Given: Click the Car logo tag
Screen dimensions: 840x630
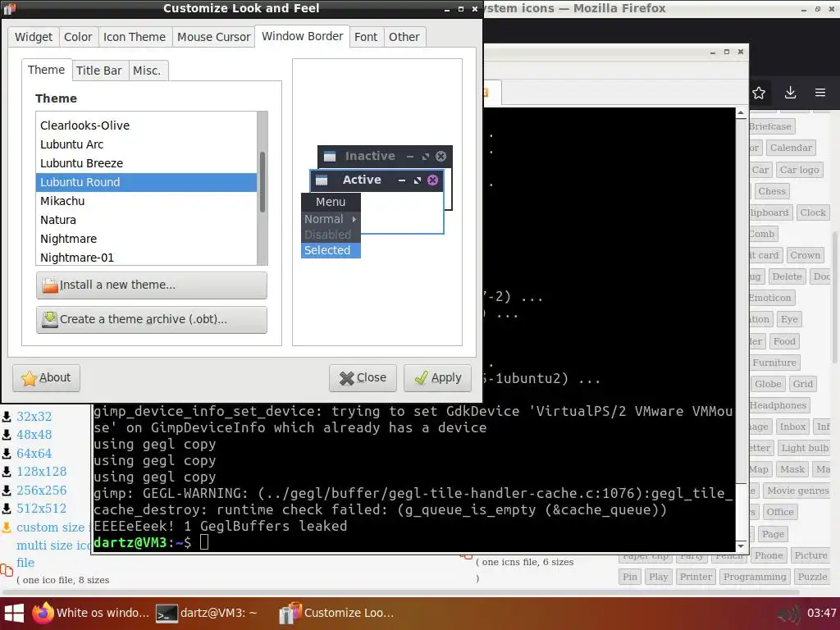Looking at the screenshot, I should (x=799, y=170).
